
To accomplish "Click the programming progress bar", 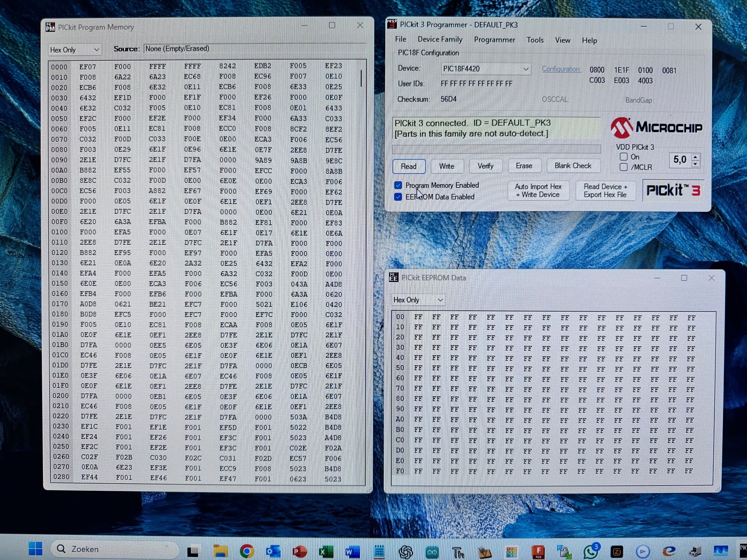I will point(496,149).
